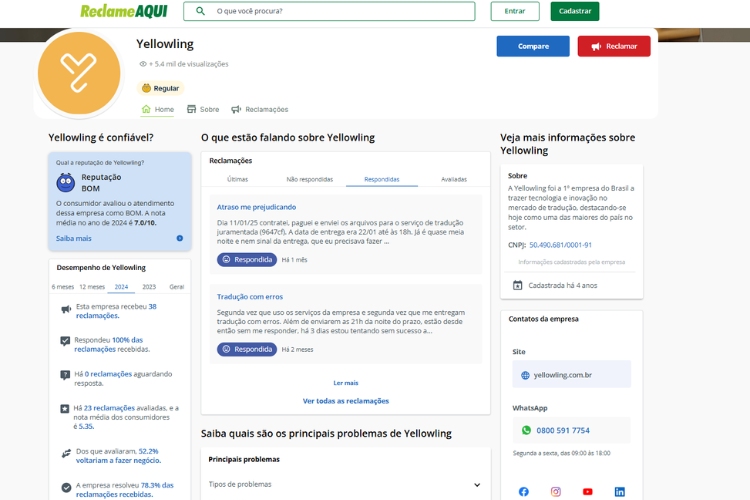Screen dimensions: 750x500
Task: Open the YouTube social icon
Action: [587, 491]
